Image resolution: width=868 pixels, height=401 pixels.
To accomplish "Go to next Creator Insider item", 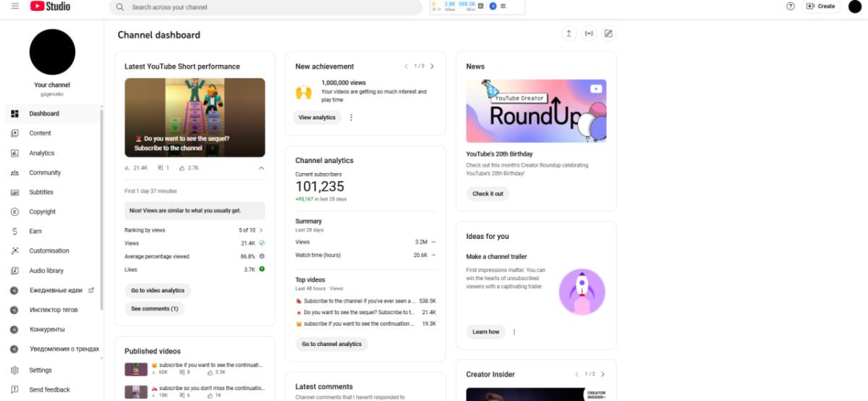I will coord(603,374).
